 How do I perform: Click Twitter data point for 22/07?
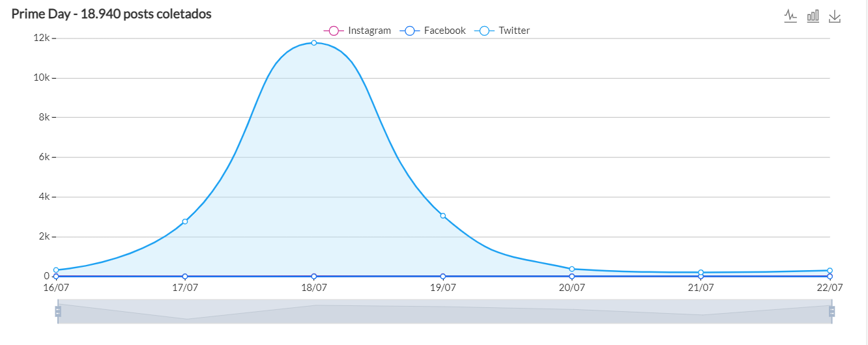pyautogui.click(x=830, y=270)
